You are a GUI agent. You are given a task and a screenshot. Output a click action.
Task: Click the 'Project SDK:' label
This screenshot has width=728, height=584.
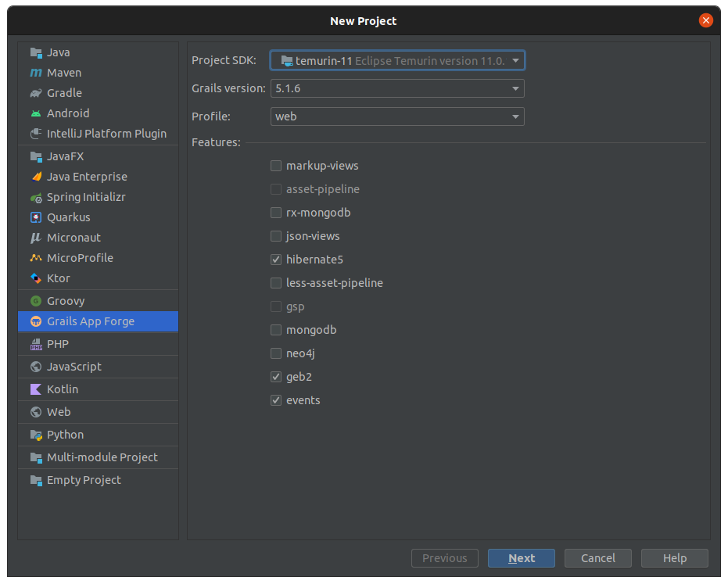tap(224, 60)
